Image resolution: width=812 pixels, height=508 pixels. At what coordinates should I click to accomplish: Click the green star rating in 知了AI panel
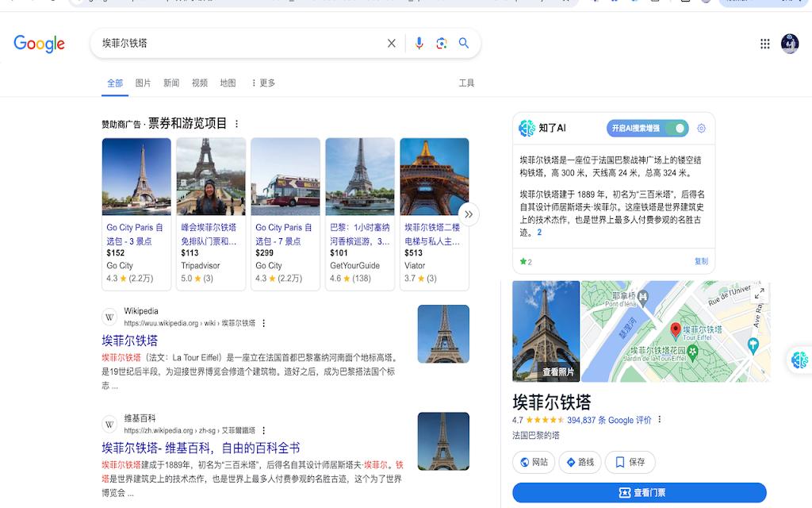[526, 262]
